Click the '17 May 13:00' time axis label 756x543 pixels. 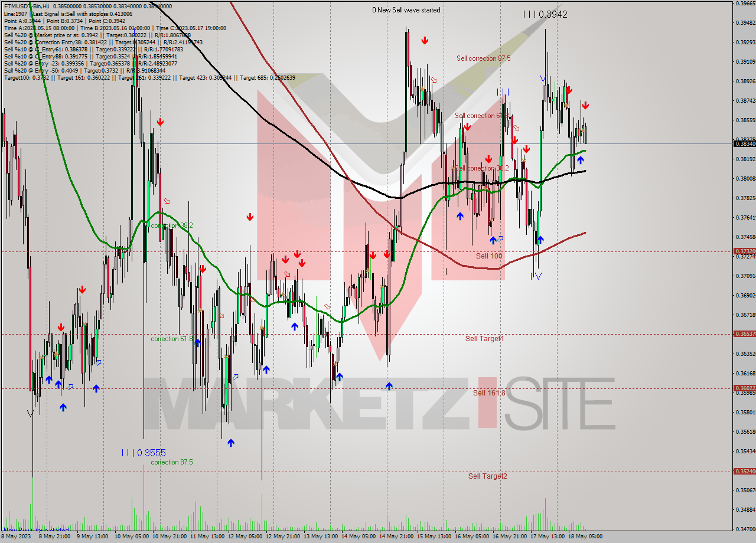pyautogui.click(x=547, y=537)
